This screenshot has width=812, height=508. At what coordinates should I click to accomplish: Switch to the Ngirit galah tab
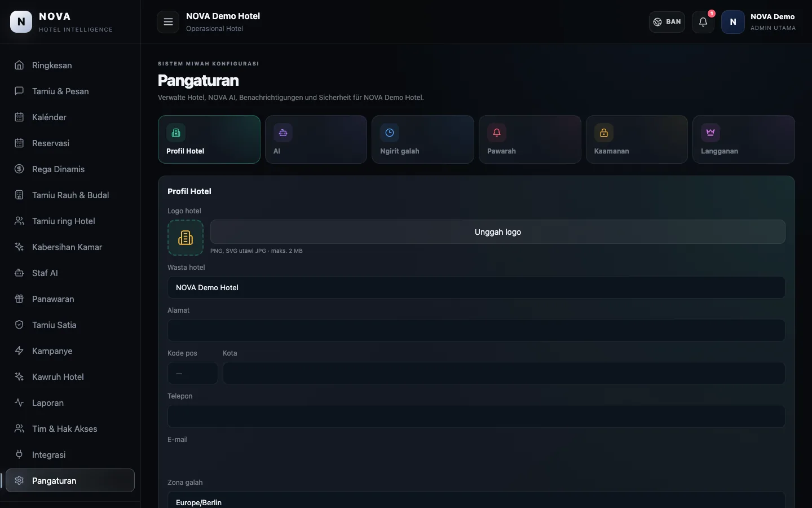(x=423, y=139)
